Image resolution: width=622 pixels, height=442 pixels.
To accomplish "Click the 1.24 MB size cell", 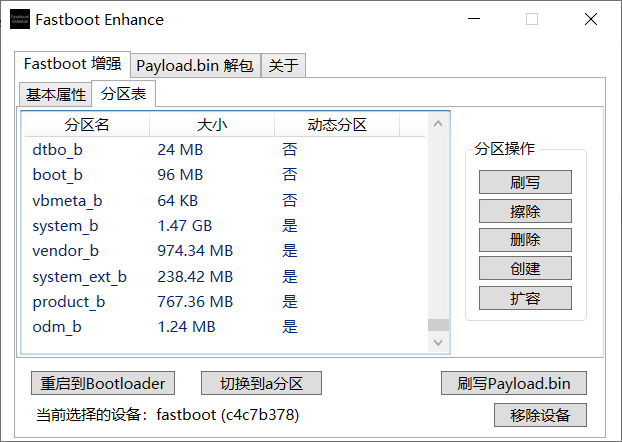I will [x=186, y=327].
